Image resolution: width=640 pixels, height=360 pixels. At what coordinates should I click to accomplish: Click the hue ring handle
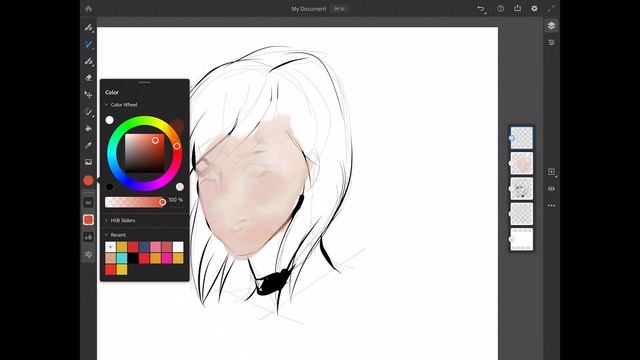coord(177,146)
